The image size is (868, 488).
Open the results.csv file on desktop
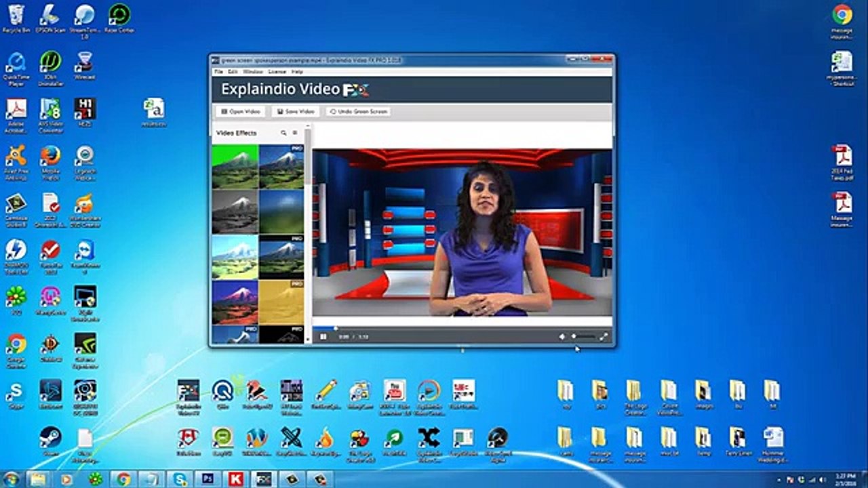pos(154,112)
